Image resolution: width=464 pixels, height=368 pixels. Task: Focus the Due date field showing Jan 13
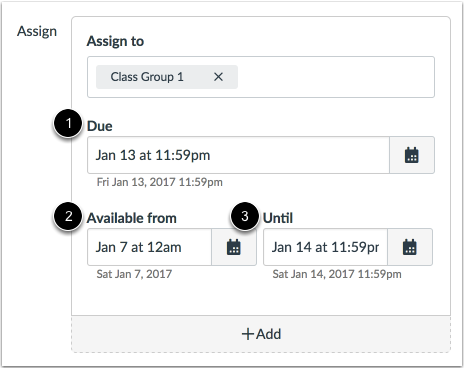click(238, 155)
